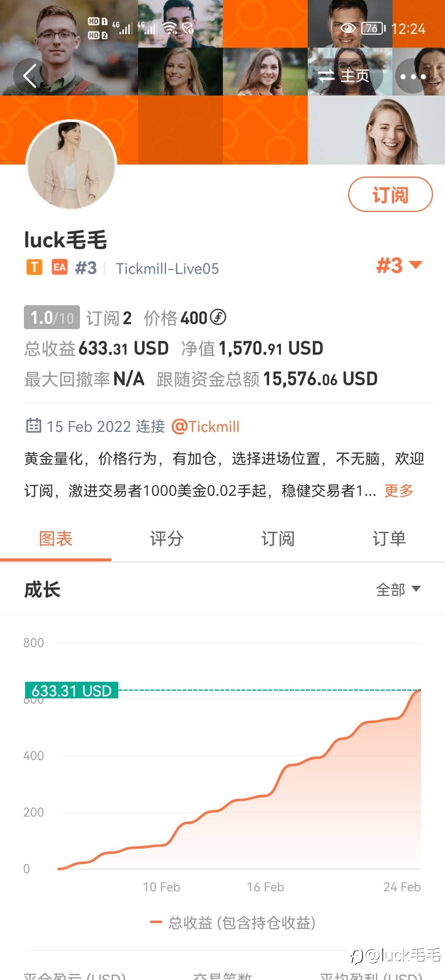Tap the EA badge icon

[x=60, y=267]
